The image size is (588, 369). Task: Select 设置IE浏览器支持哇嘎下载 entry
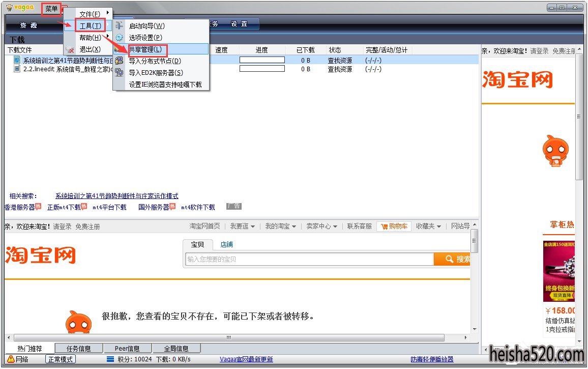point(165,84)
